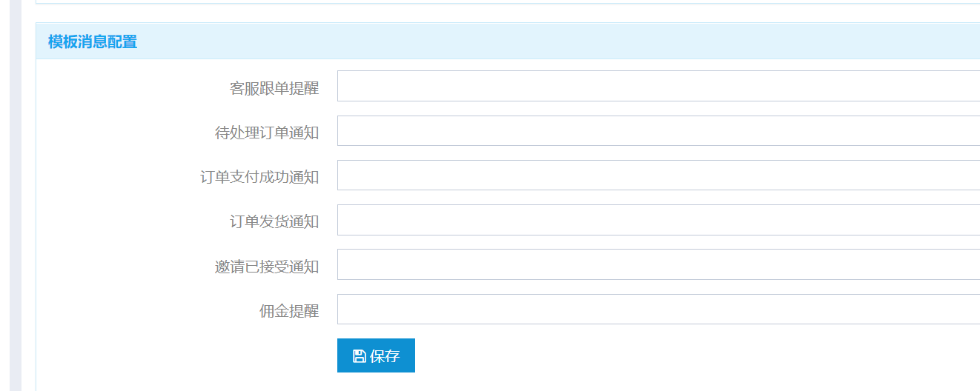Click the gray vertical strip at left edge
This screenshot has height=391, width=980.
pyautogui.click(x=15, y=195)
